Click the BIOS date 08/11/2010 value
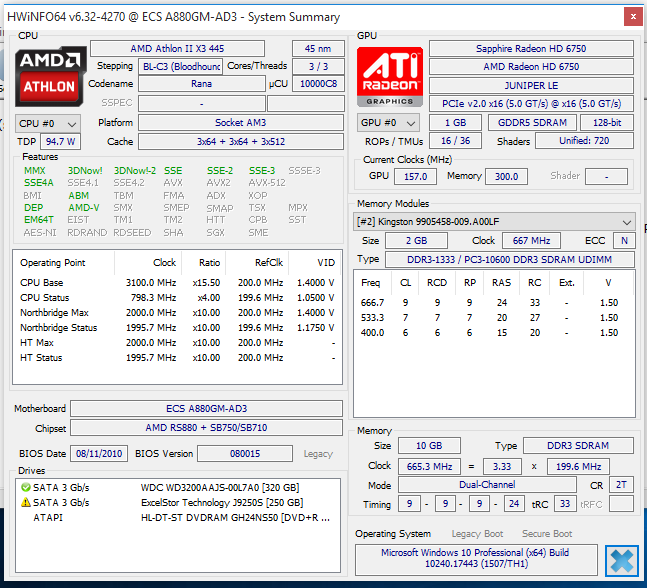This screenshot has height=588, width=647. tap(99, 453)
